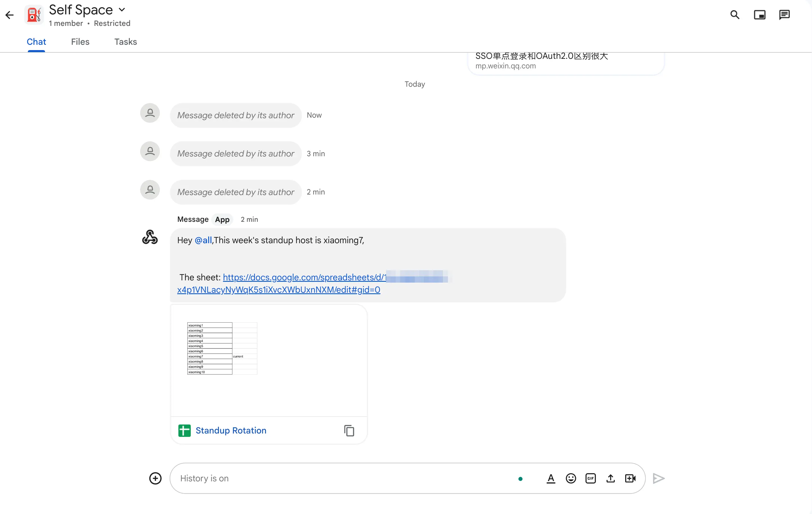Click avatar beside the 3 min deleted message
812x514 pixels.
pyautogui.click(x=150, y=151)
